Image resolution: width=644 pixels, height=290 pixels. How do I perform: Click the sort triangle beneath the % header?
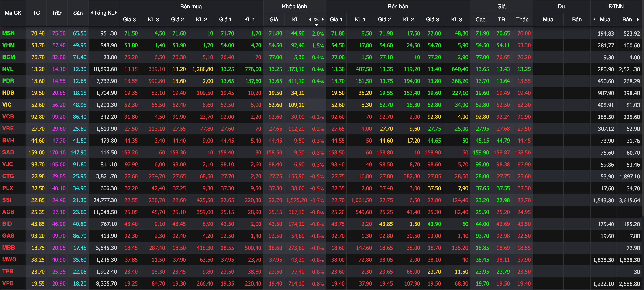tap(316, 25)
